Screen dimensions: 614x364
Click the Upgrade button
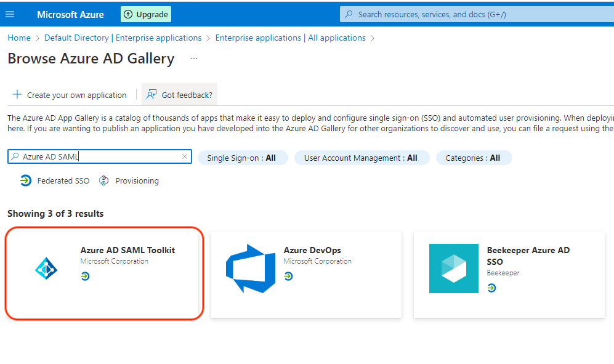click(146, 14)
